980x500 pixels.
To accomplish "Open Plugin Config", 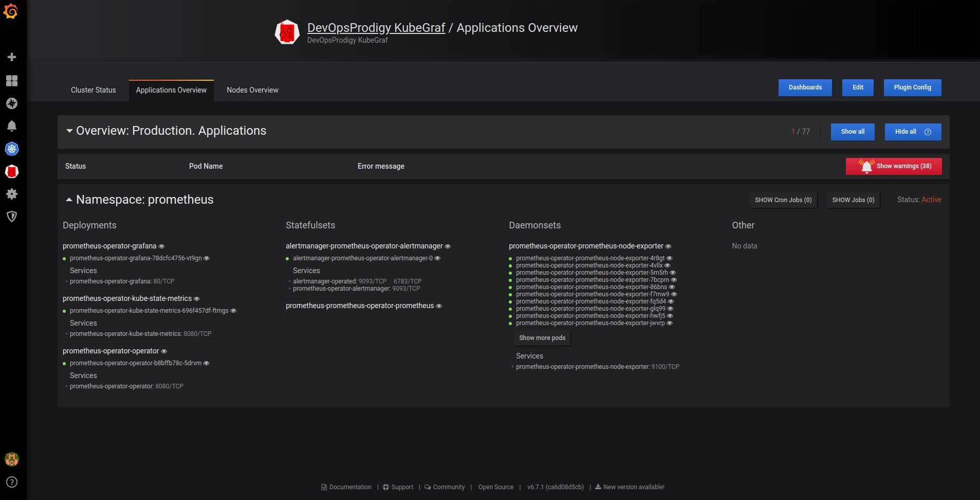I will 913,87.
